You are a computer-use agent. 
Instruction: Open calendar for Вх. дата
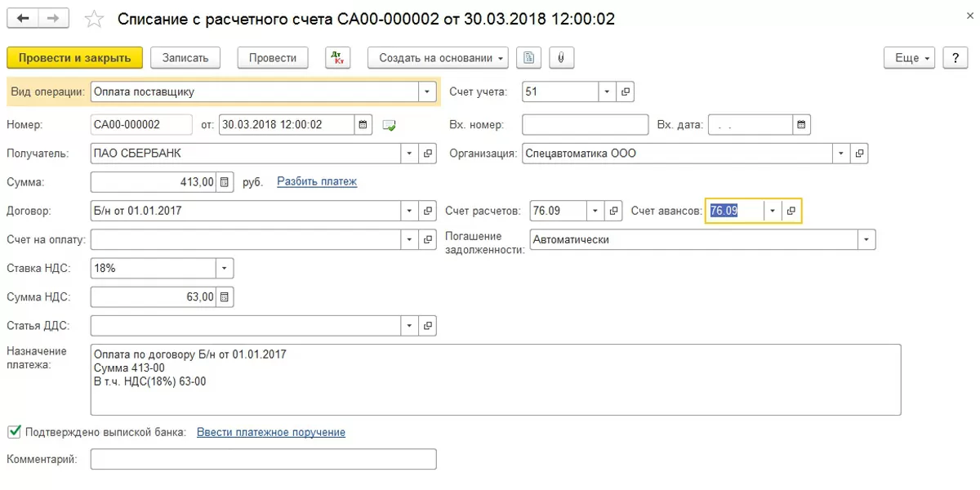tap(801, 125)
